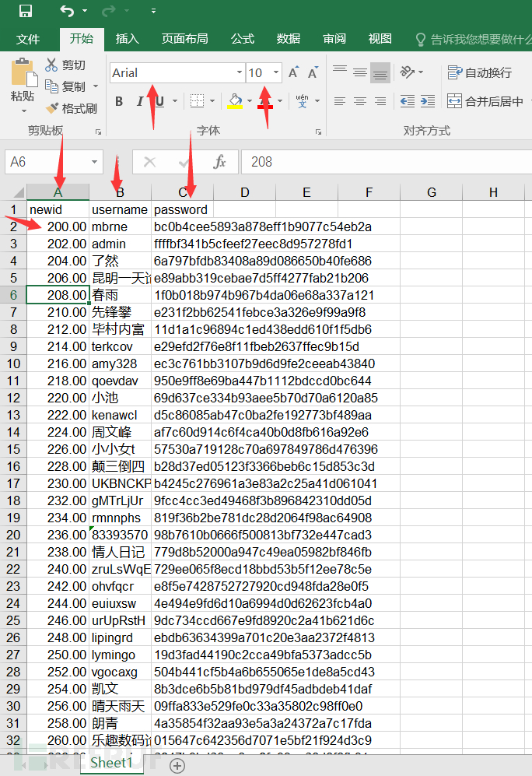
Task: Select column D header
Action: [245, 192]
